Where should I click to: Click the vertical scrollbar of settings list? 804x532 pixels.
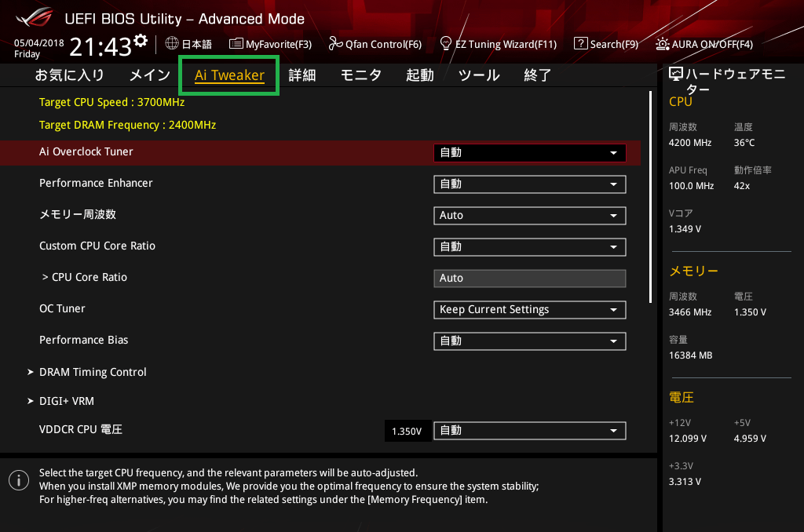coord(650,196)
